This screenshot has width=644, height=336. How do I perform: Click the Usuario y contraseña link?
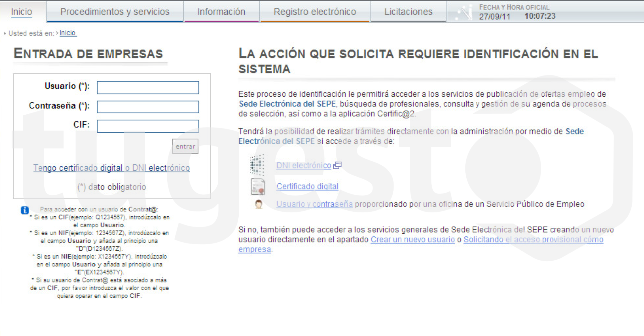[x=314, y=204]
